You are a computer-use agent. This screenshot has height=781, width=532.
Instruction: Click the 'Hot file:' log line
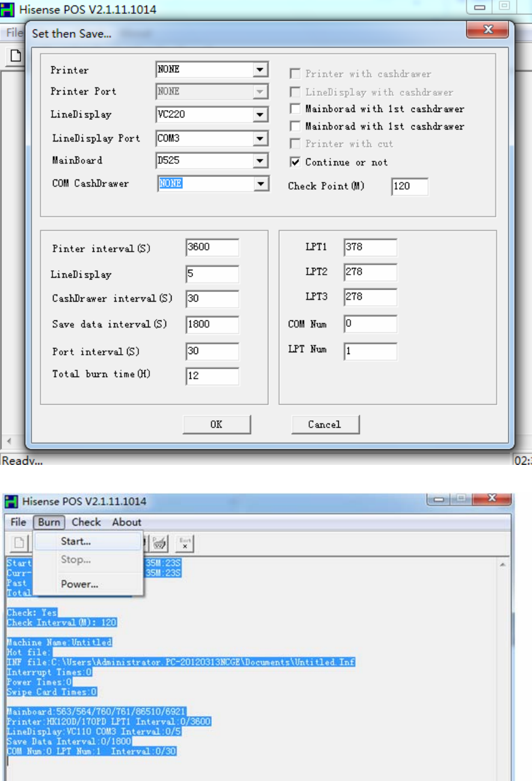29,652
